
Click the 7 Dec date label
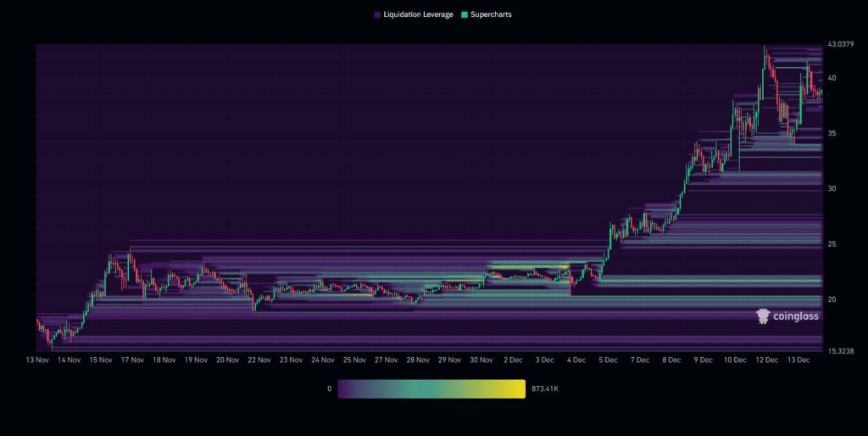tap(639, 361)
